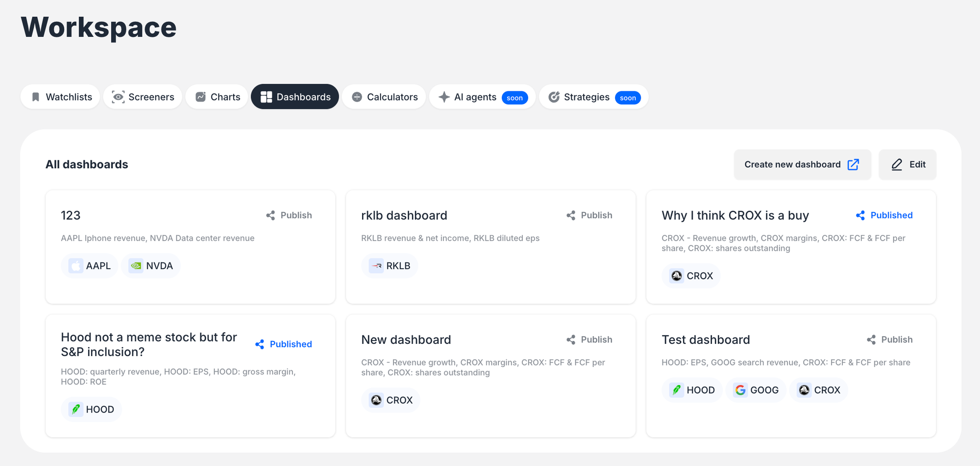
Task: Click the GOOG ticker chip in Test dashboard
Action: click(x=756, y=390)
